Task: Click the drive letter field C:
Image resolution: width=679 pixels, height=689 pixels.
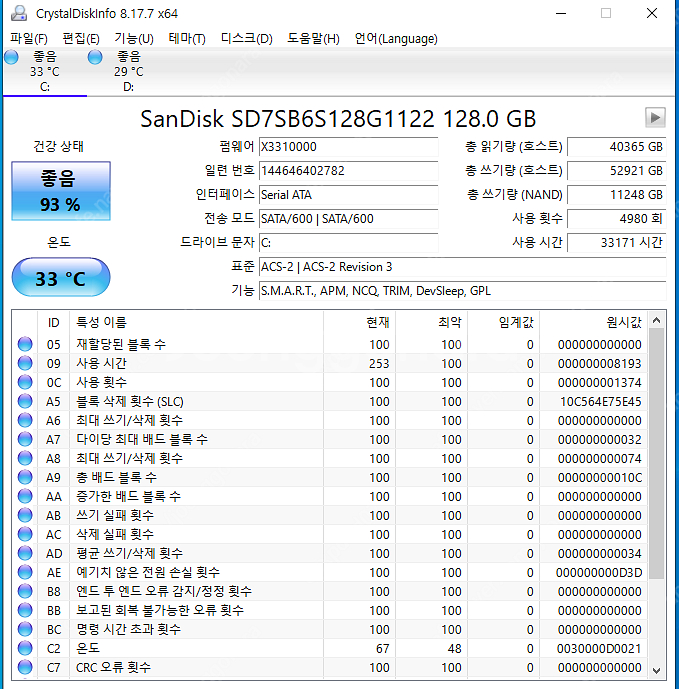Action: [349, 243]
